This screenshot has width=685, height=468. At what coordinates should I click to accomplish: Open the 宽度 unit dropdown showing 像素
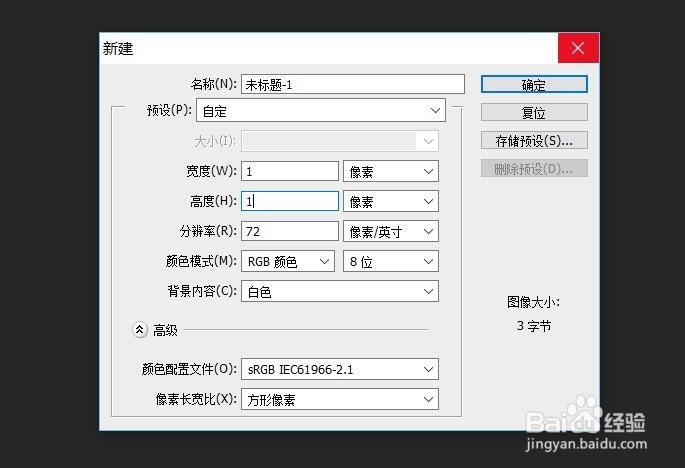tap(391, 171)
